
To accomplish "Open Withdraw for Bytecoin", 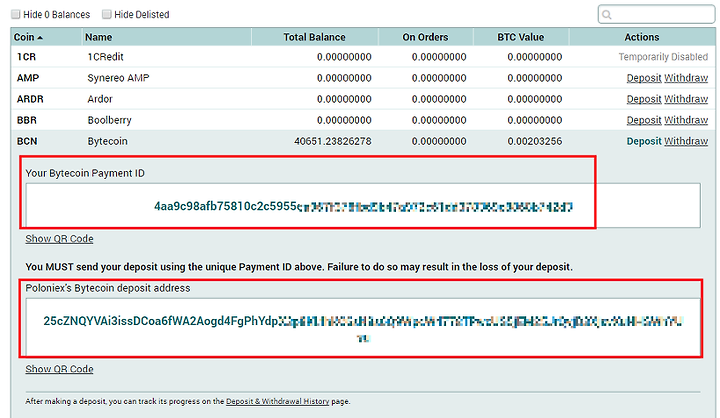I will (686, 141).
